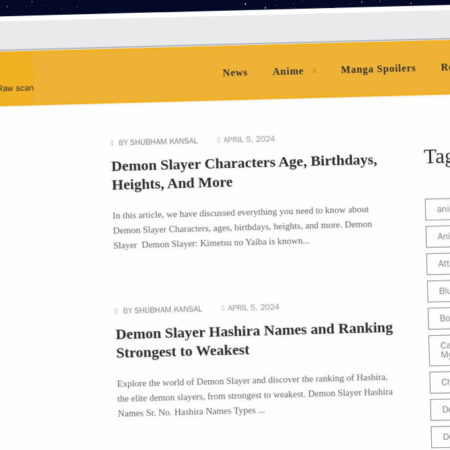
Task: Click author icon beside first article byline
Action: click(x=112, y=143)
